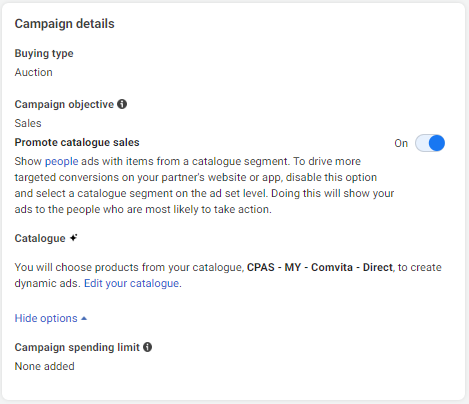This screenshot has width=469, height=404.
Task: Click the upward caret next to Hide options
Action: click(84, 319)
